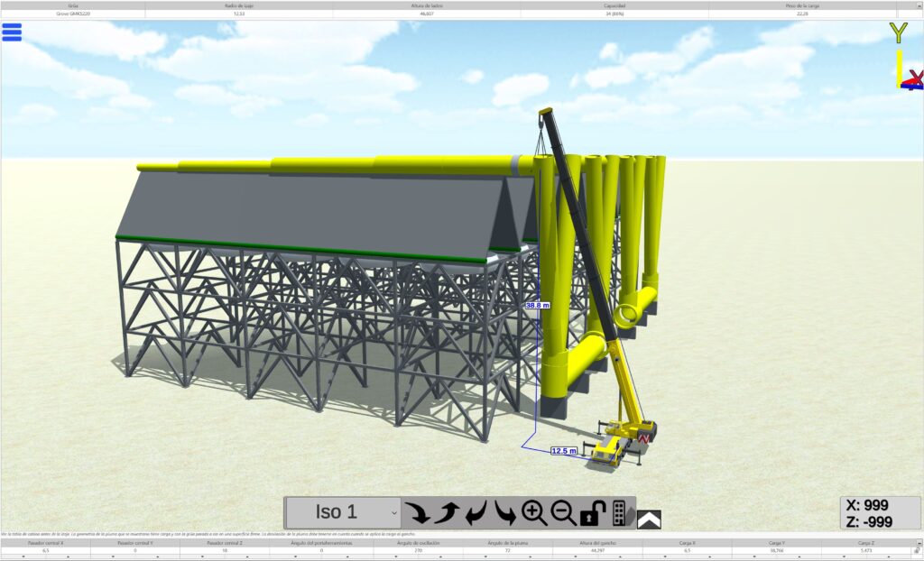
Task: Open the Iso 1 view dropdown
Action: click(343, 512)
